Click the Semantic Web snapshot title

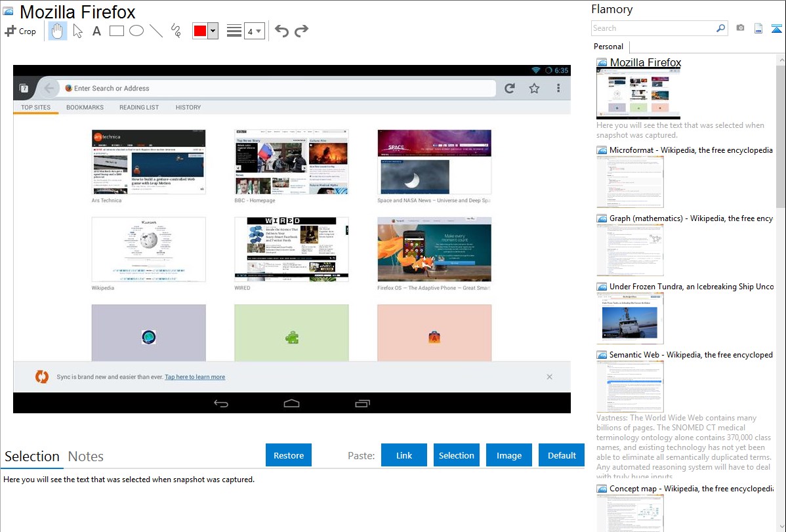click(x=691, y=355)
